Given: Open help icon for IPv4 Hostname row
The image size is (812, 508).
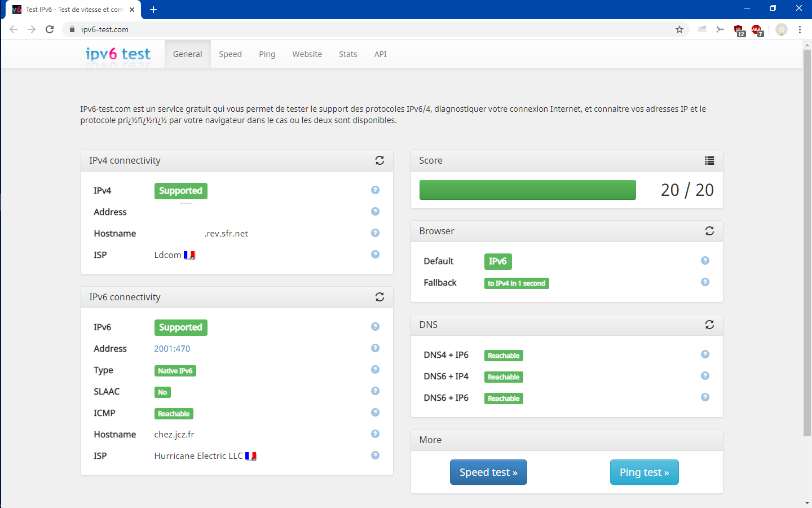Looking at the screenshot, I should tap(375, 233).
